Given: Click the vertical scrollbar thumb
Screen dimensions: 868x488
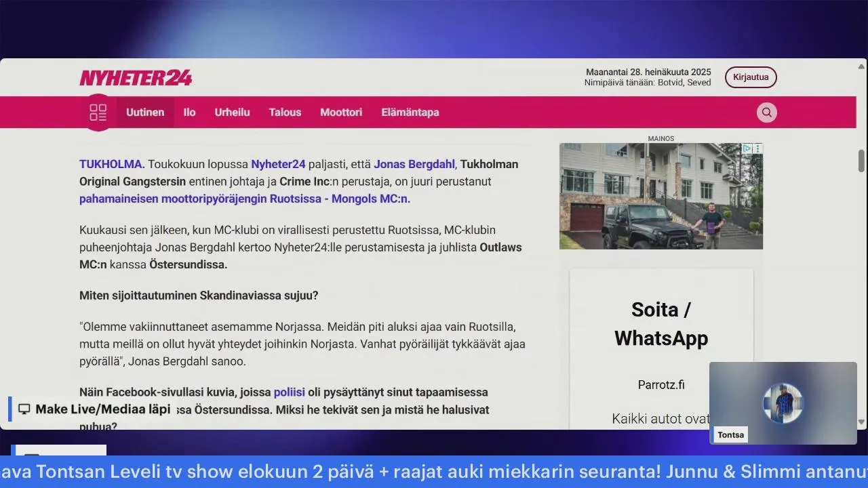Looking at the screenshot, I should [x=861, y=161].
